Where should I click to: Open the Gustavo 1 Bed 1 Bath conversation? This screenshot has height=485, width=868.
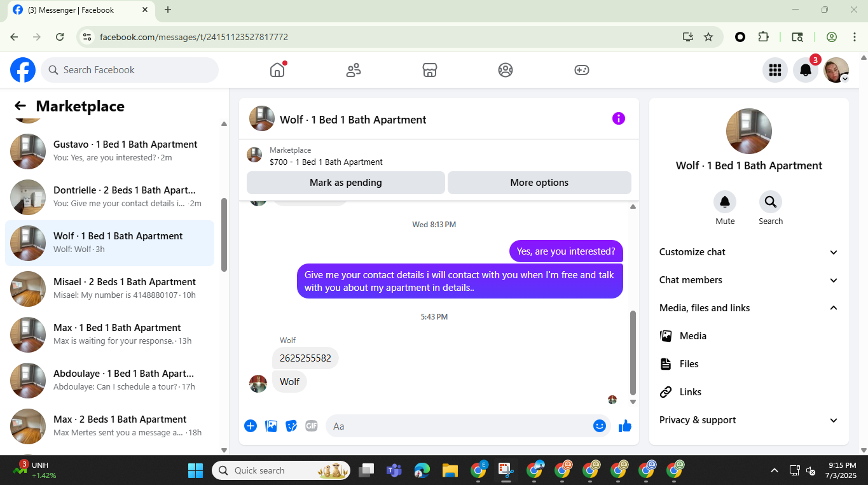click(x=109, y=151)
